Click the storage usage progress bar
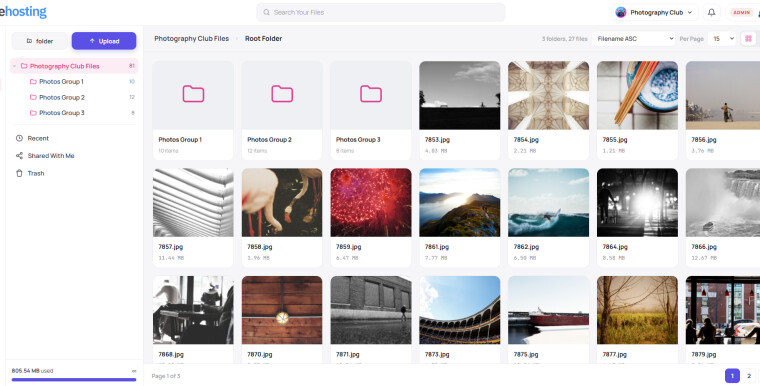This screenshot has width=760, height=386. pos(74,380)
